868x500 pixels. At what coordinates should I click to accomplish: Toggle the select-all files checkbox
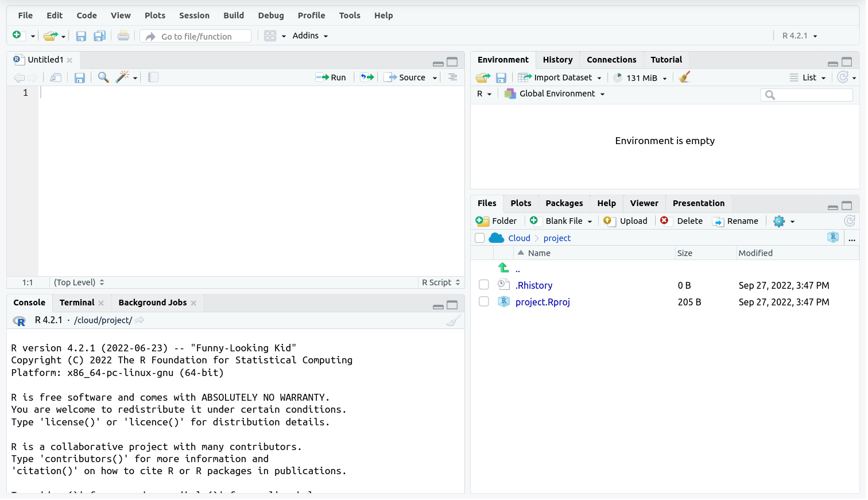pyautogui.click(x=480, y=238)
